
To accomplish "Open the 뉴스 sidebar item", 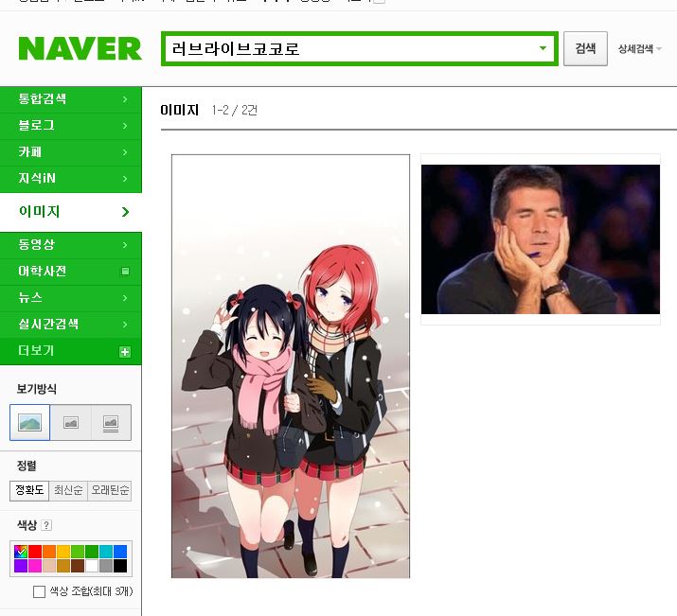I will click(71, 298).
